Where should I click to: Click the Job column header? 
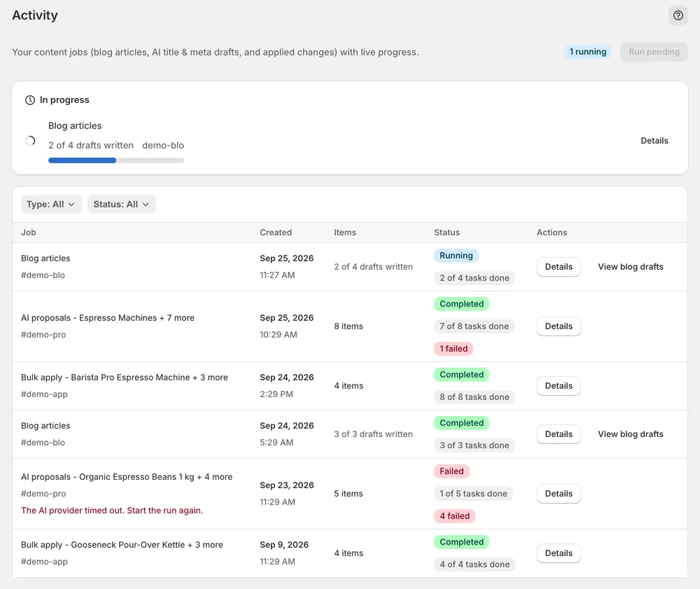[29, 233]
